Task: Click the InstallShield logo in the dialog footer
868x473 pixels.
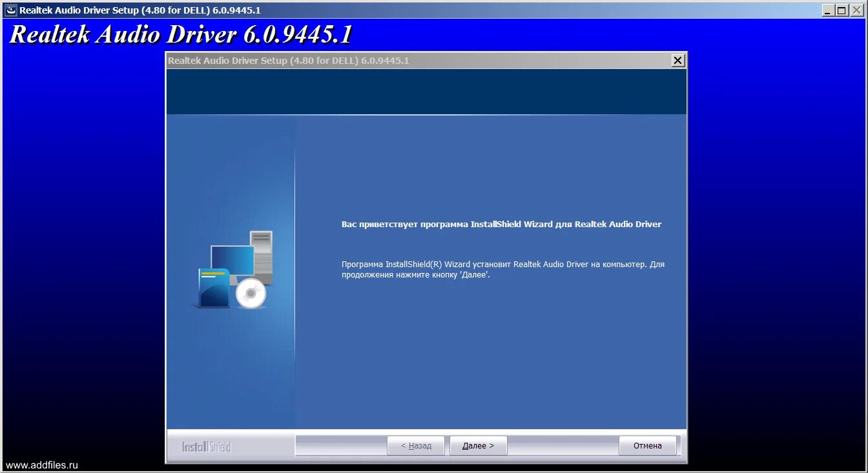Action: point(206,447)
